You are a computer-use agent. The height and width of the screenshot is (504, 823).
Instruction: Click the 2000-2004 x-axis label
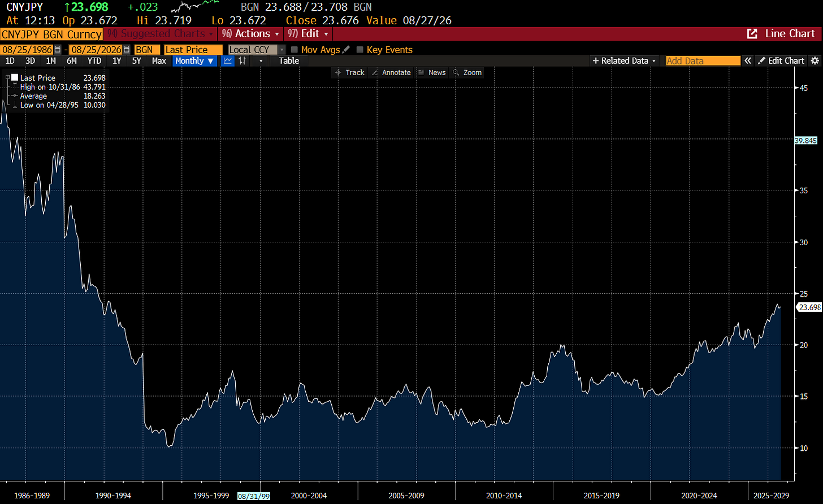point(309,496)
